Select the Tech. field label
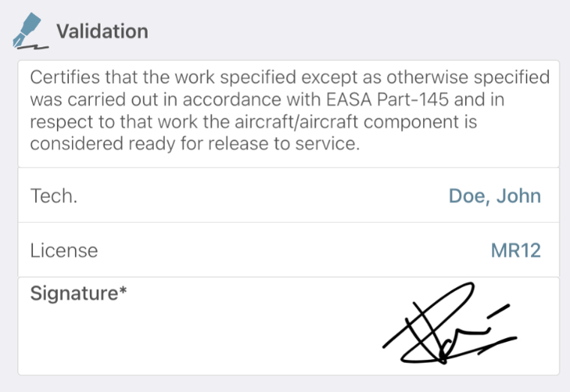This screenshot has height=392, width=570. 54,196
